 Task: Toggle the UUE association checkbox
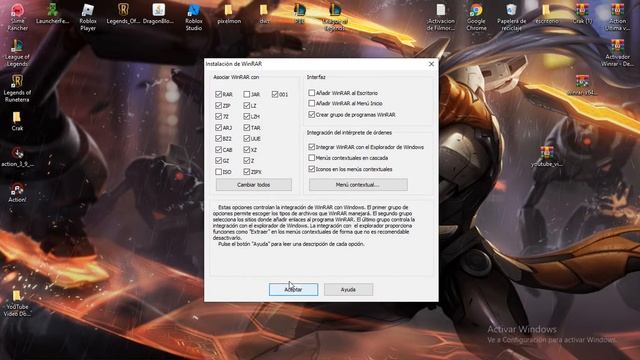pyautogui.click(x=247, y=138)
